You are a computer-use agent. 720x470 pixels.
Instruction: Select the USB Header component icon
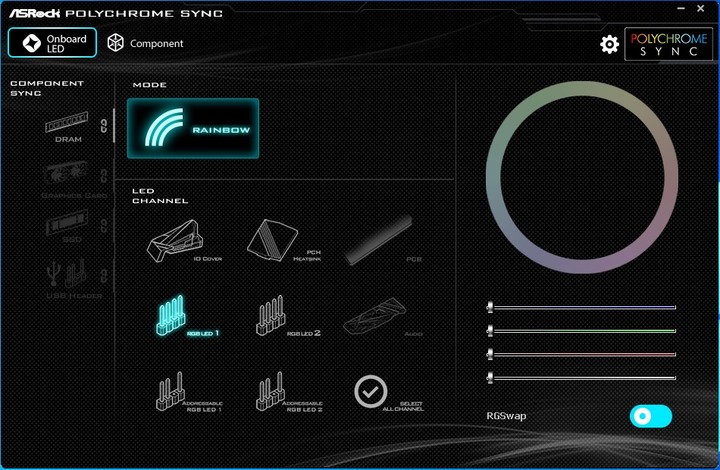click(67, 273)
